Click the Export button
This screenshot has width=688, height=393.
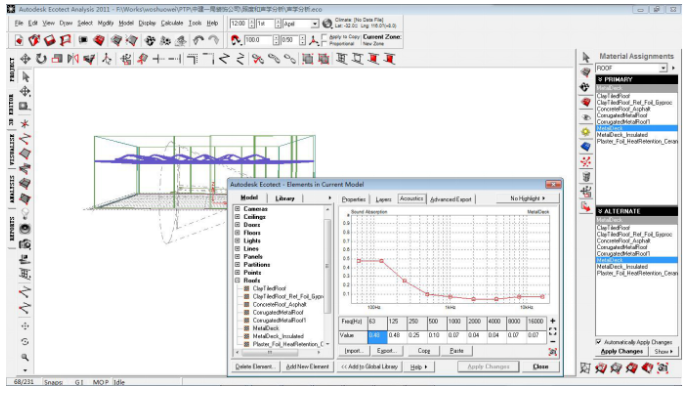[387, 351]
